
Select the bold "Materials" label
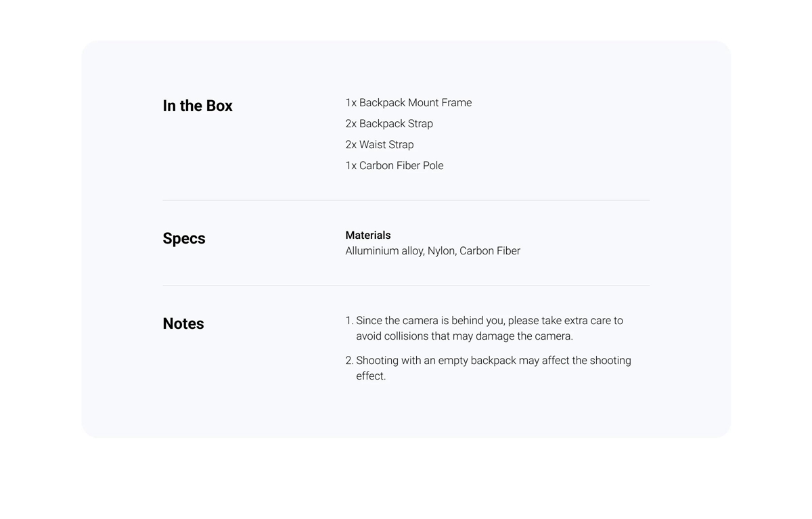click(x=368, y=235)
